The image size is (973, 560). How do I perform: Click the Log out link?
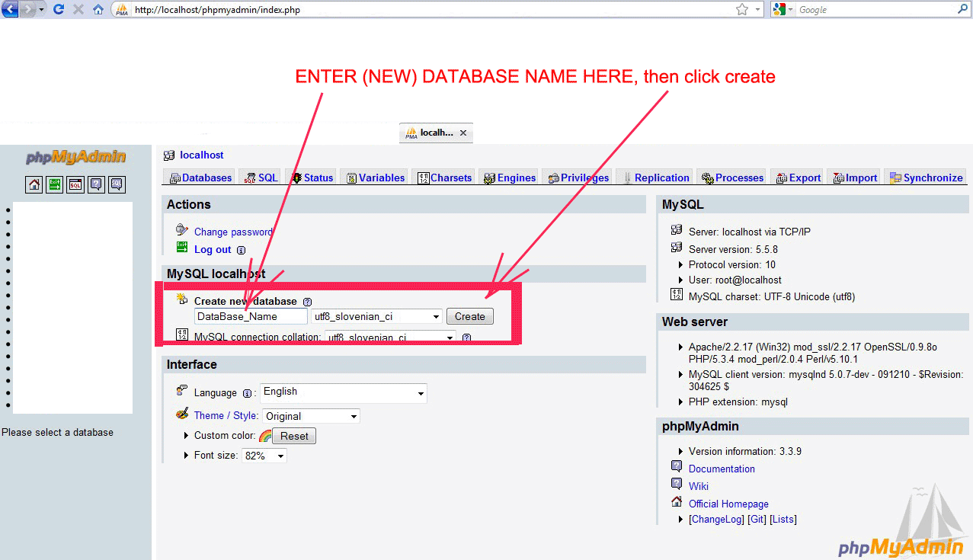(x=213, y=249)
